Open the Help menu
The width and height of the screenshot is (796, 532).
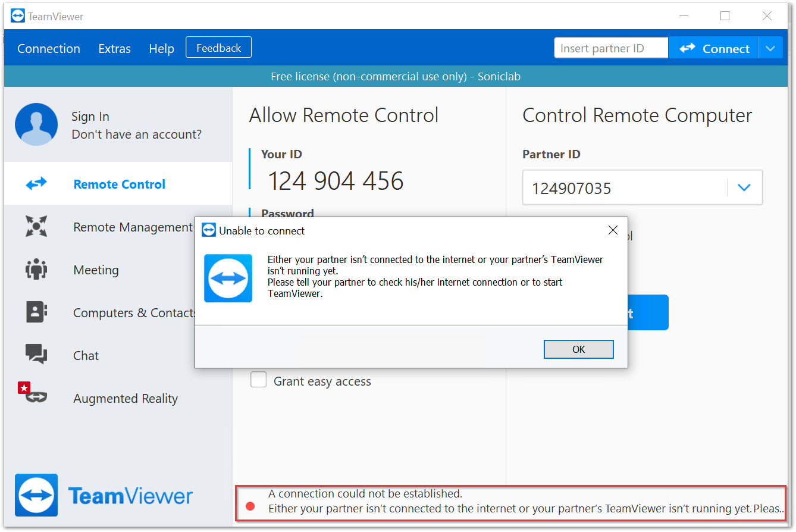pyautogui.click(x=161, y=49)
